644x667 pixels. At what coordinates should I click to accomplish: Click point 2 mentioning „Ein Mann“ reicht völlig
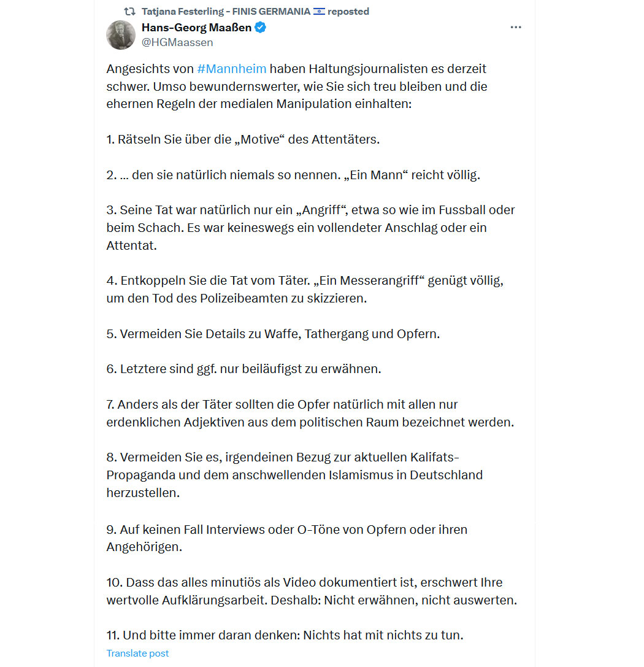click(293, 175)
